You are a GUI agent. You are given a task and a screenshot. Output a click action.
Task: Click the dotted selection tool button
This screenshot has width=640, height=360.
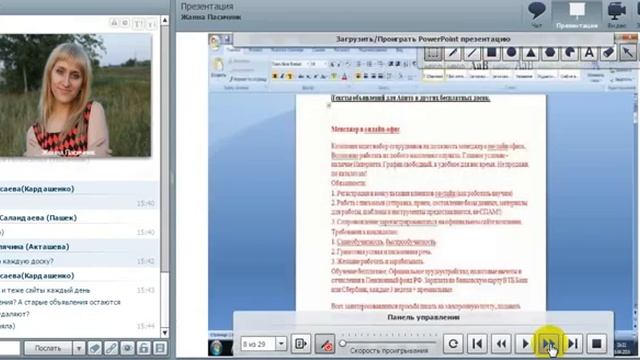[433, 53]
